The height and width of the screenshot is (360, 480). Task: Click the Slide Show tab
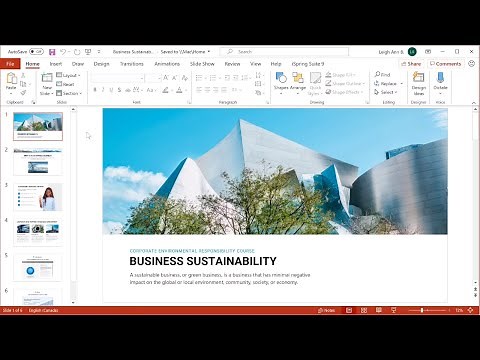point(202,64)
